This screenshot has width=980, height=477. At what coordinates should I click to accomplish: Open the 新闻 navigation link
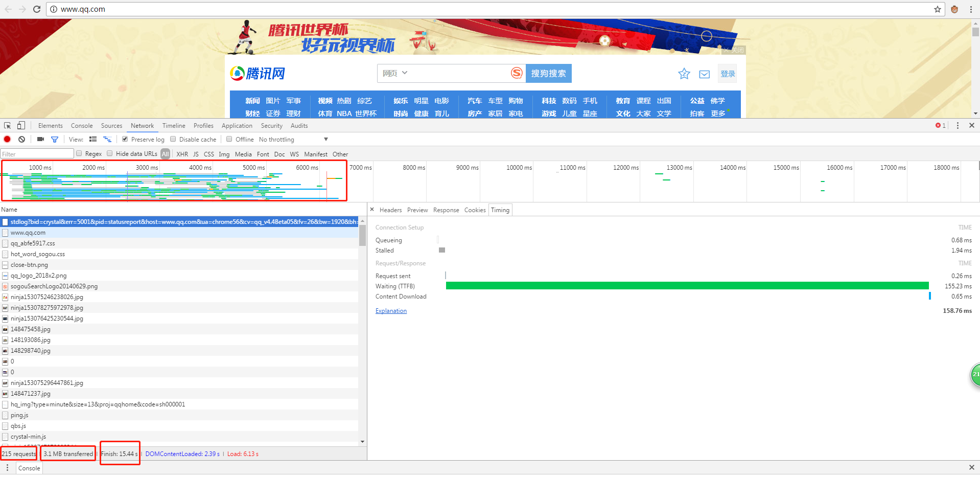tap(252, 101)
